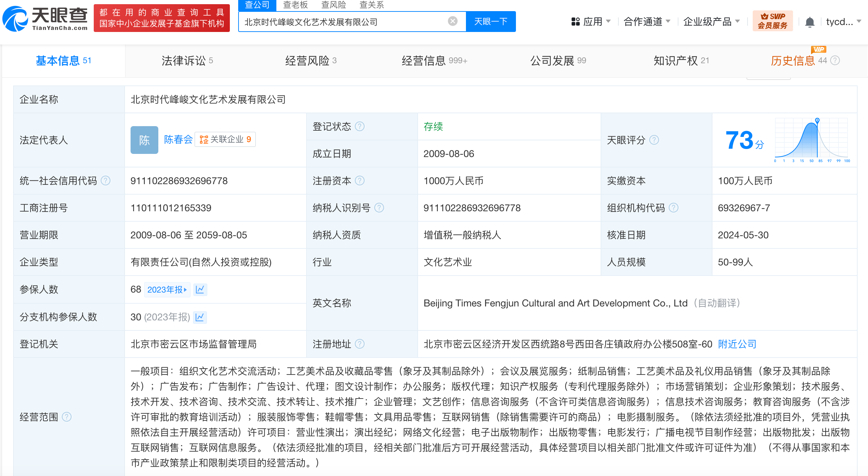Image resolution: width=868 pixels, height=476 pixels.
Task: Click the help icon beside 天眼评分
Action: (x=654, y=140)
